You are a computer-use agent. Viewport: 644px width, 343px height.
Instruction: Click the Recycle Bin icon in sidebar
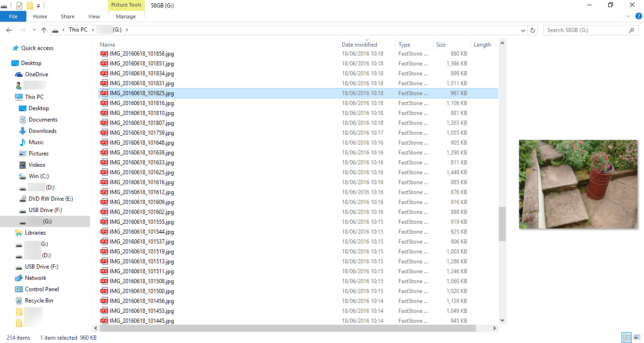click(x=19, y=301)
